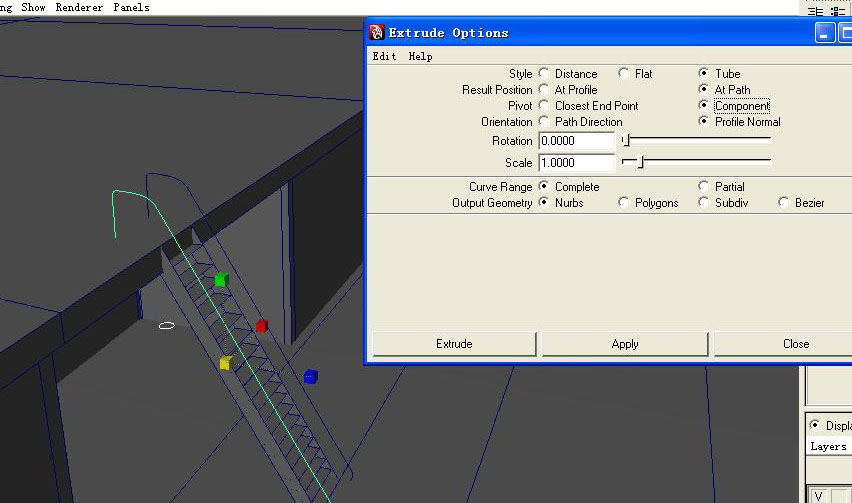Set output geometry to Nurbs

(x=543, y=202)
